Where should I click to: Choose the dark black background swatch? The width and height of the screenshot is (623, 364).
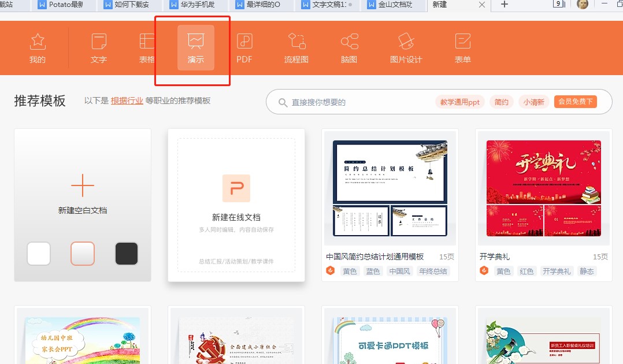tap(127, 254)
